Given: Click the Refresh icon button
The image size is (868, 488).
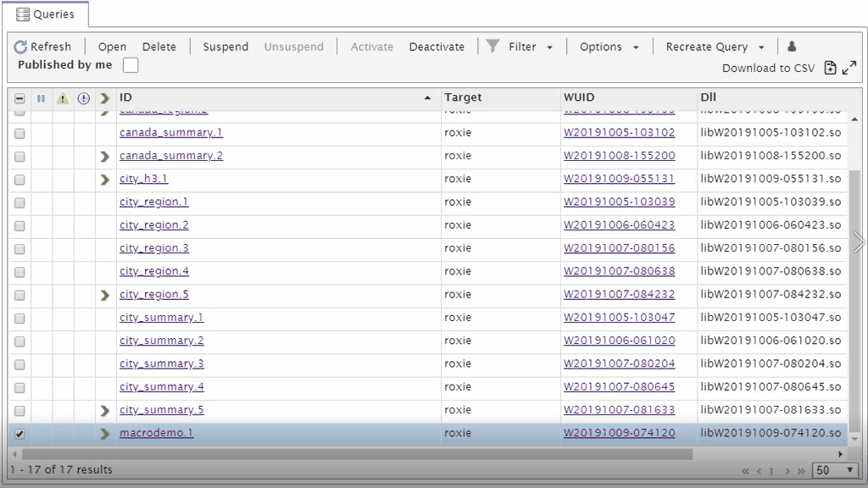Looking at the screenshot, I should coord(20,47).
